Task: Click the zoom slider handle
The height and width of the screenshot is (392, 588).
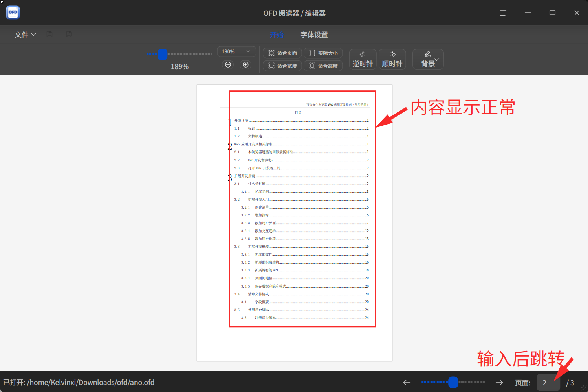Action: click(162, 54)
